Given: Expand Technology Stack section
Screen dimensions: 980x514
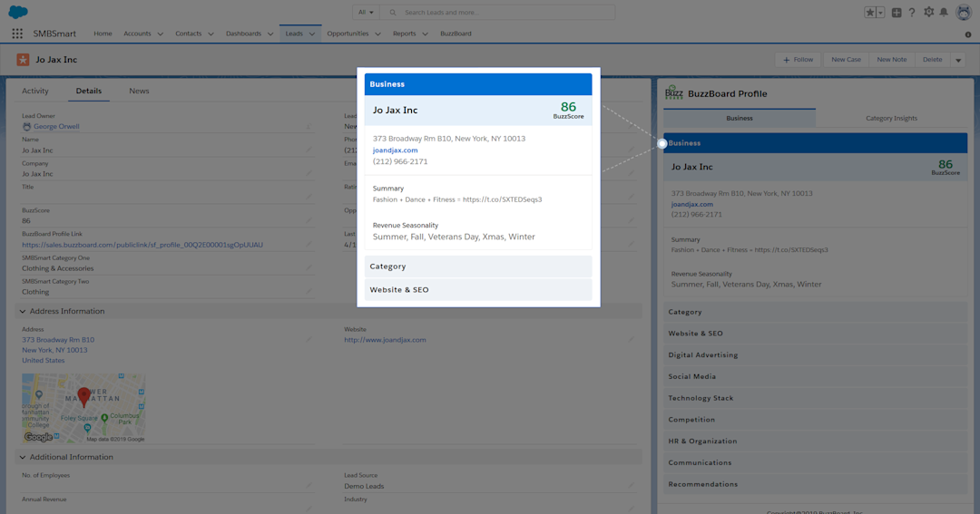Looking at the screenshot, I should pos(816,398).
